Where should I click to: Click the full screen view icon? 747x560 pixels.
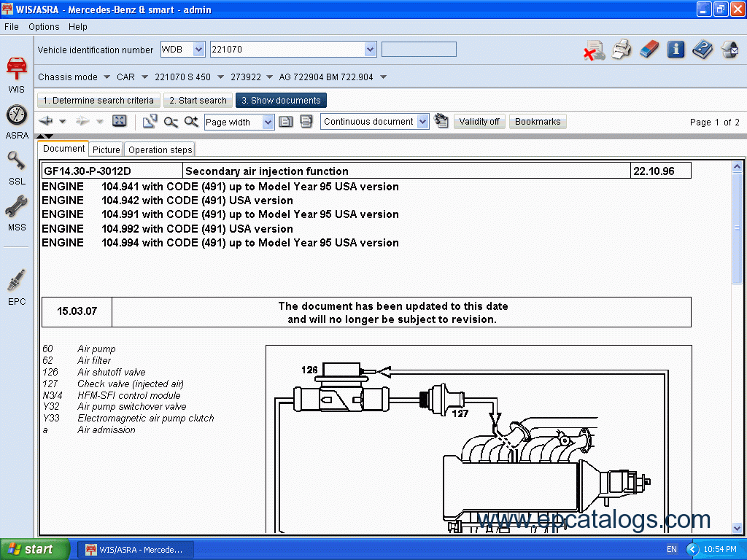coord(119,121)
